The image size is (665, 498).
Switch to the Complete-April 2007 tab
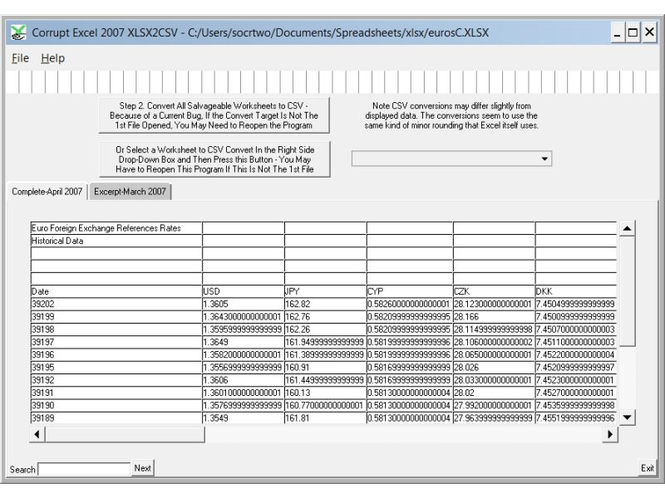pyautogui.click(x=47, y=191)
